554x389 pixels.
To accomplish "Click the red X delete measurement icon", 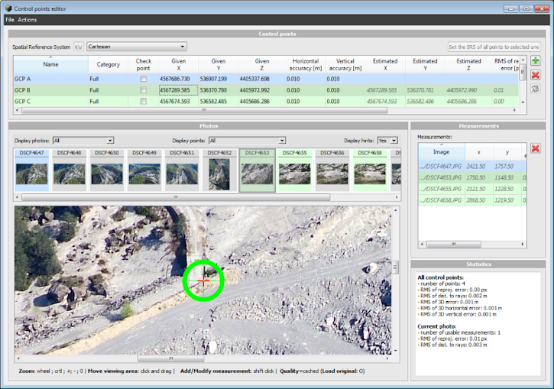I will pyautogui.click(x=535, y=148).
